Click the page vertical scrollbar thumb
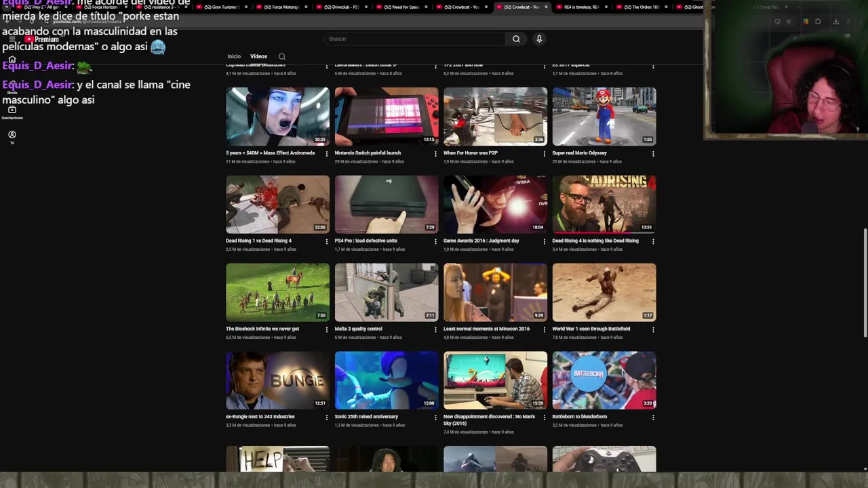Image resolution: width=868 pixels, height=488 pixels. click(x=865, y=283)
